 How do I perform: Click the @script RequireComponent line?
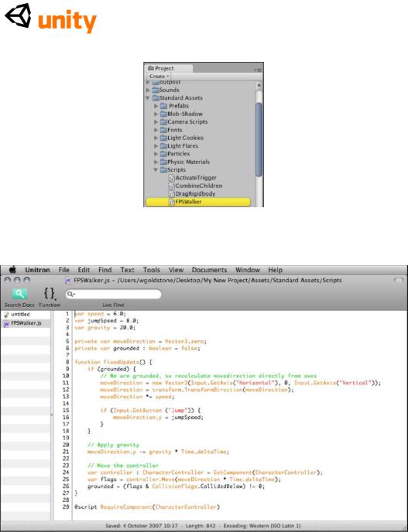pos(147,507)
